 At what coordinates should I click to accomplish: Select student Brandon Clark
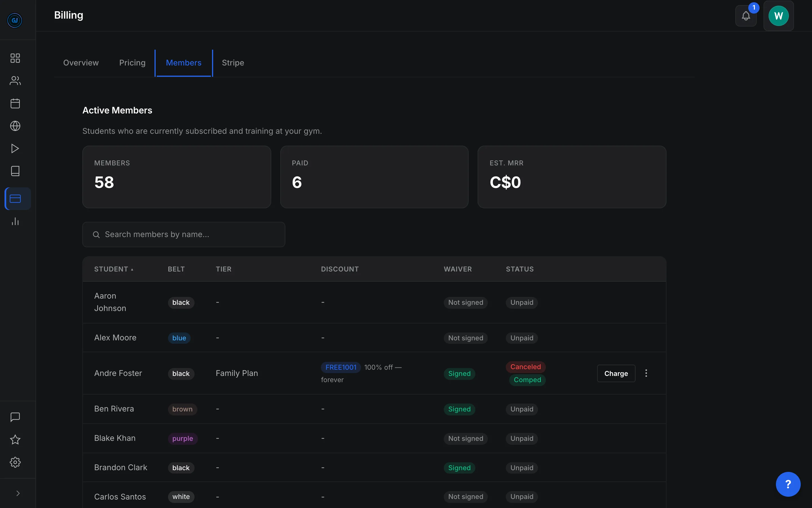[121, 468]
